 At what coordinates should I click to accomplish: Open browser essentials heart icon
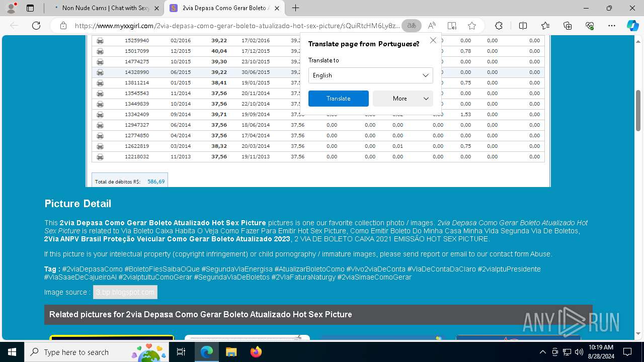pyautogui.click(x=590, y=26)
